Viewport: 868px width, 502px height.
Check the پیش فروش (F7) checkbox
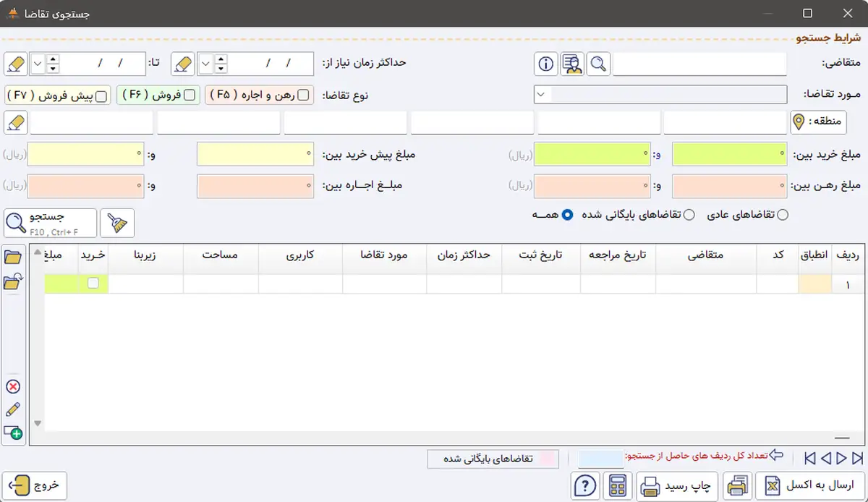[x=101, y=96]
